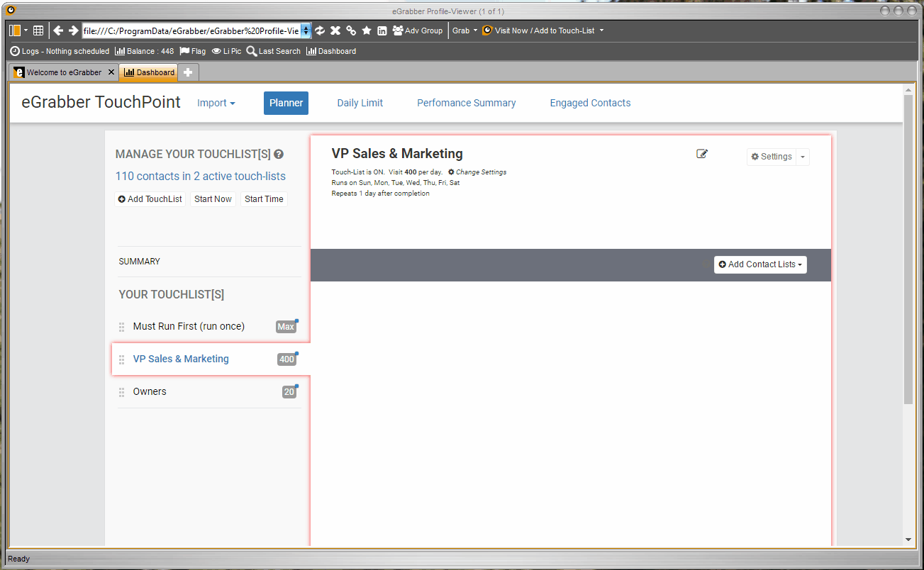Screen dimensions: 924x570
Task: Click the eGrabber TouchPoint title
Action: (x=101, y=102)
